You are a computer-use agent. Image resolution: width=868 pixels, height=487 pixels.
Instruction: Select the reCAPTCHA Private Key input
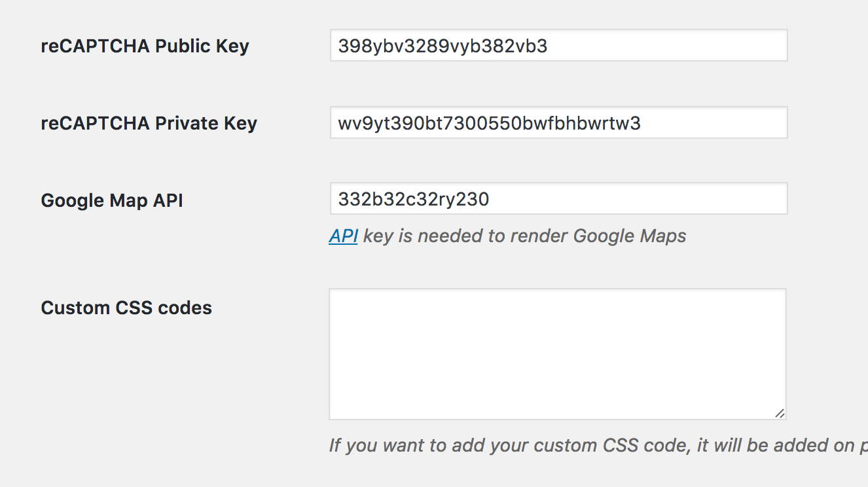pyautogui.click(x=558, y=122)
